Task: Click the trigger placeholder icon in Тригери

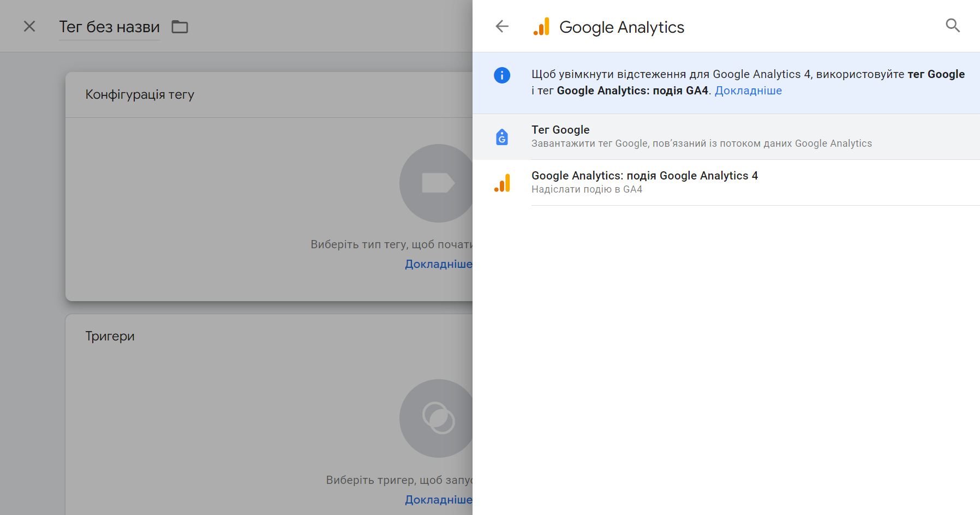Action: point(437,418)
